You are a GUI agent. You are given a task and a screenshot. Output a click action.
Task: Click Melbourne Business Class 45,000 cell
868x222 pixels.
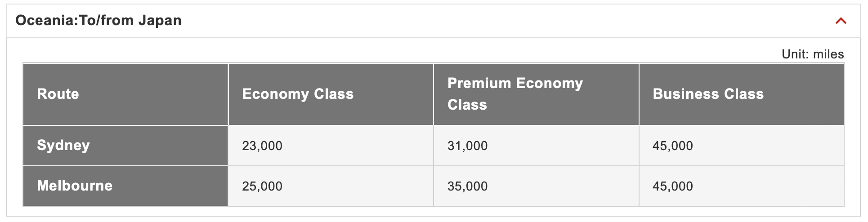[673, 186]
